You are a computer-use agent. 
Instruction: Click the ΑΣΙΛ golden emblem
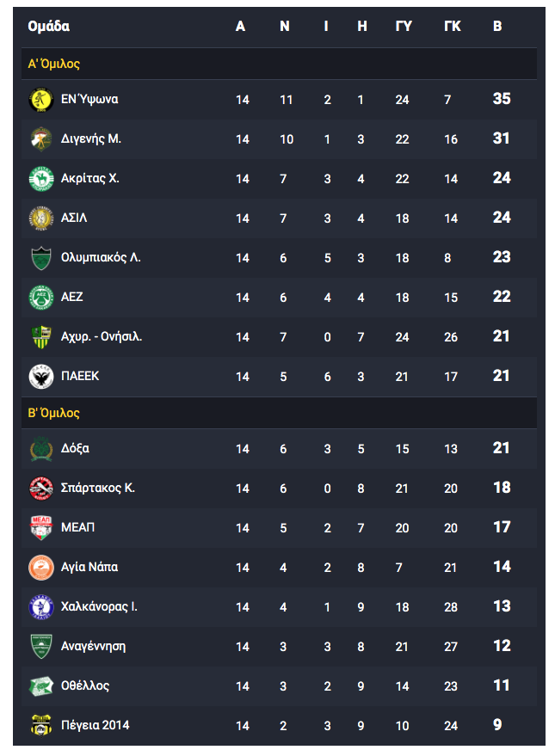(x=41, y=218)
